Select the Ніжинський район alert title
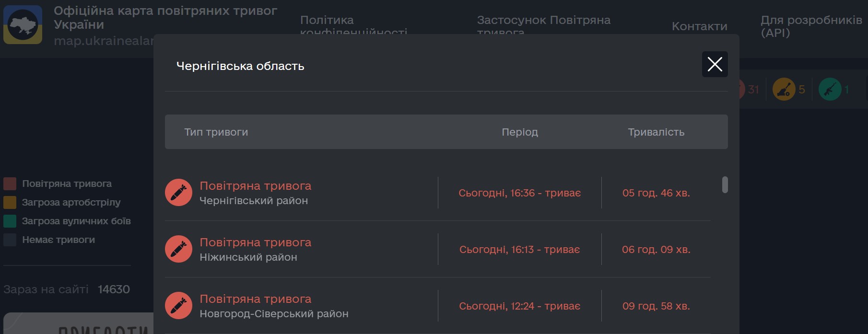The height and width of the screenshot is (334, 868). (255, 243)
